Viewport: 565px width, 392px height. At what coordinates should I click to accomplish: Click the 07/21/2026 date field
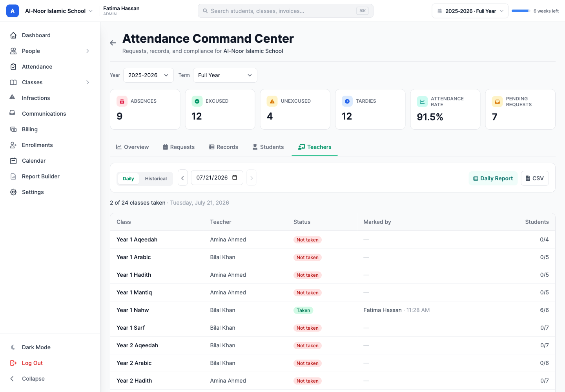217,178
